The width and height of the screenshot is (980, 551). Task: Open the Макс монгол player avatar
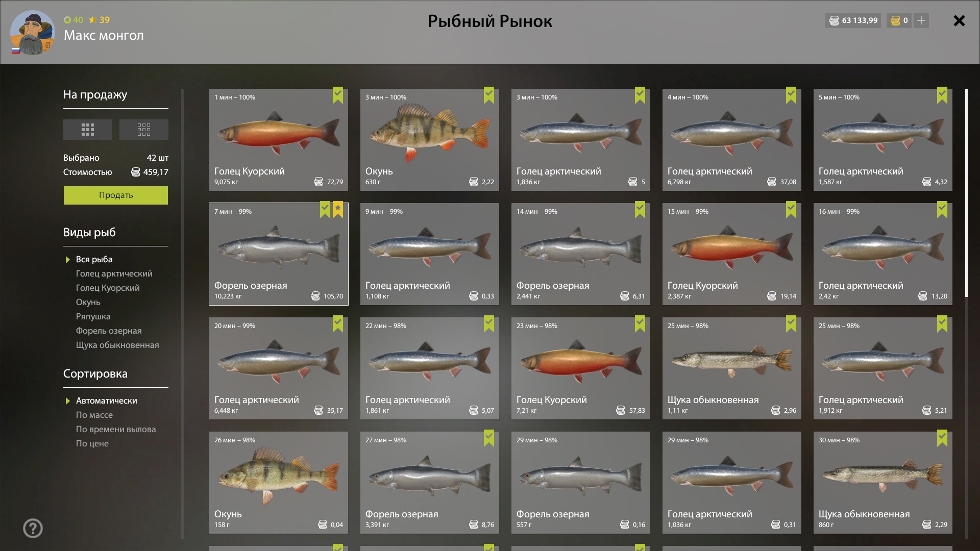[x=33, y=33]
